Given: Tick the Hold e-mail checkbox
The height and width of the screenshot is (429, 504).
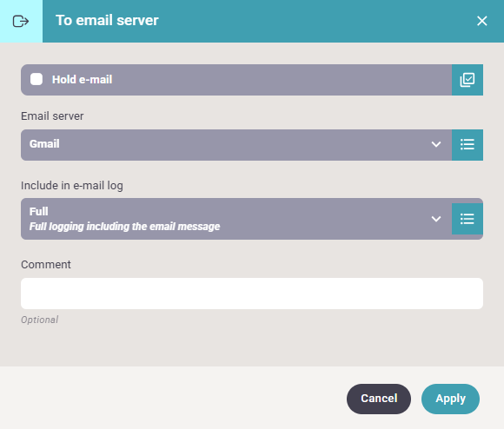Looking at the screenshot, I should pyautogui.click(x=36, y=79).
